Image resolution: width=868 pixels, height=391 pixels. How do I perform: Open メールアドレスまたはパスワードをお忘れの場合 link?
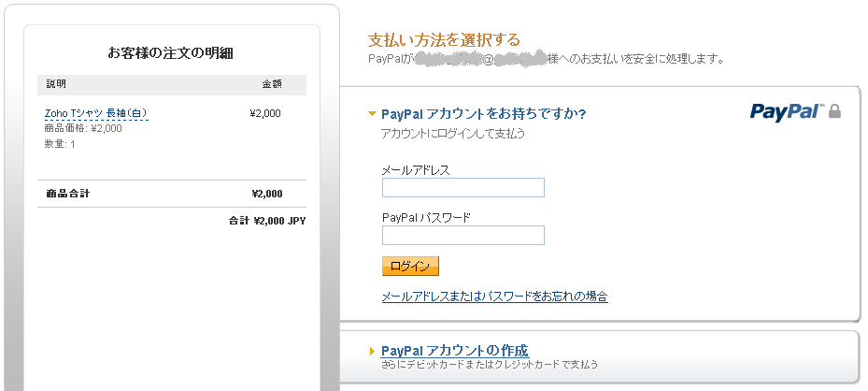pyautogui.click(x=495, y=297)
